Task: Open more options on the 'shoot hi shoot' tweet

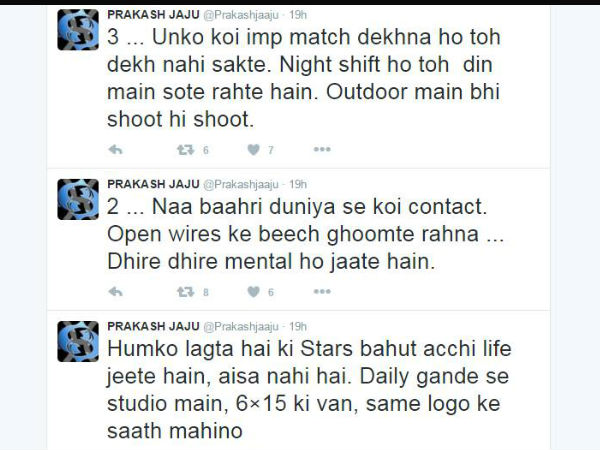Action: (x=322, y=149)
